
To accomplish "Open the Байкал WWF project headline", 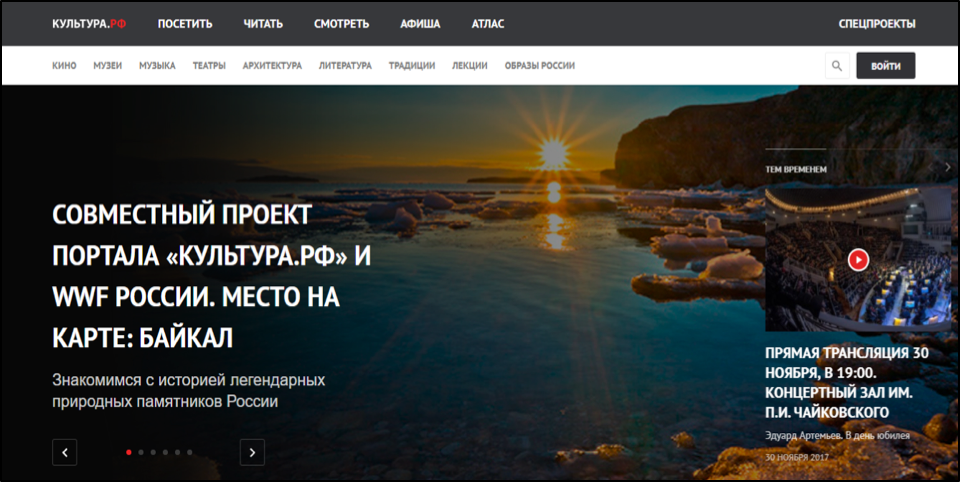I will coord(211,276).
